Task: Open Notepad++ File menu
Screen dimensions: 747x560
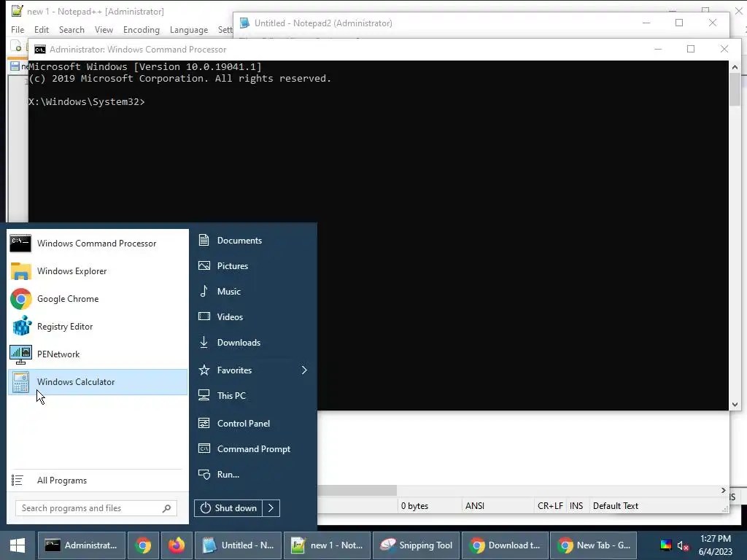Action: tap(18, 29)
